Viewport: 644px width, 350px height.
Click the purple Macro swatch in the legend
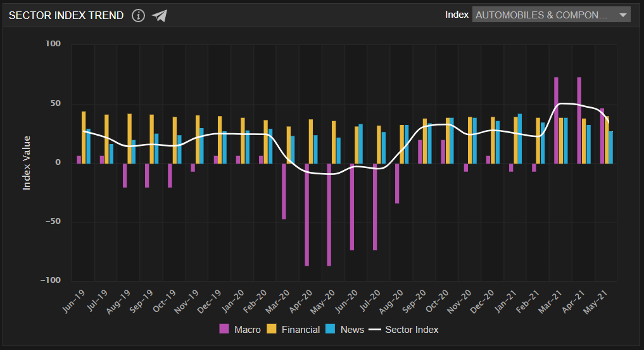[x=224, y=329]
